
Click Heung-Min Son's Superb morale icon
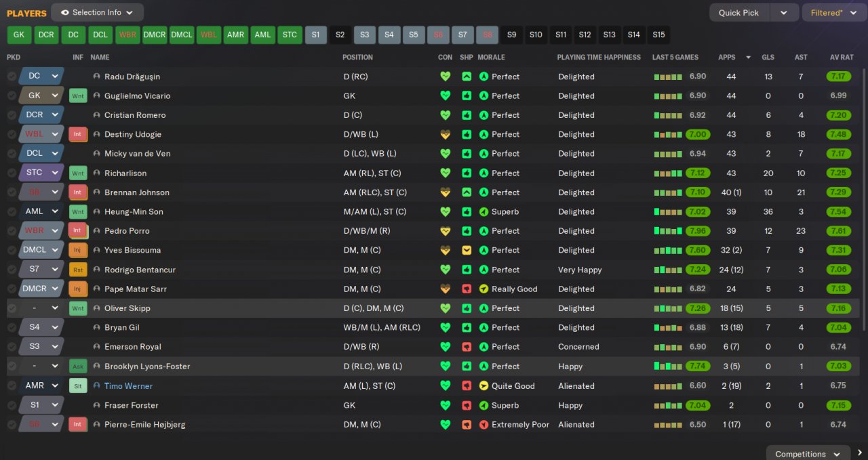pos(484,212)
